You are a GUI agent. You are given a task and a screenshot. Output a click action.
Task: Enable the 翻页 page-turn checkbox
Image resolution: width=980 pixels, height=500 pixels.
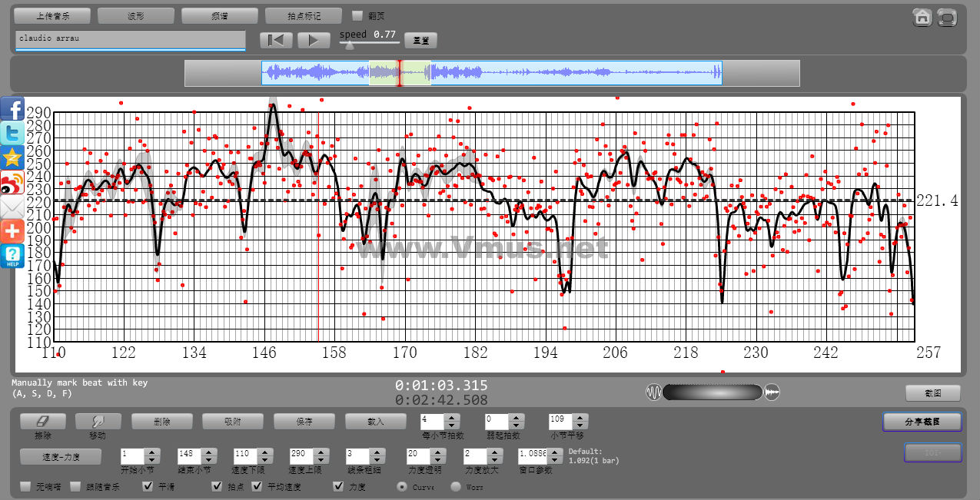click(x=357, y=15)
